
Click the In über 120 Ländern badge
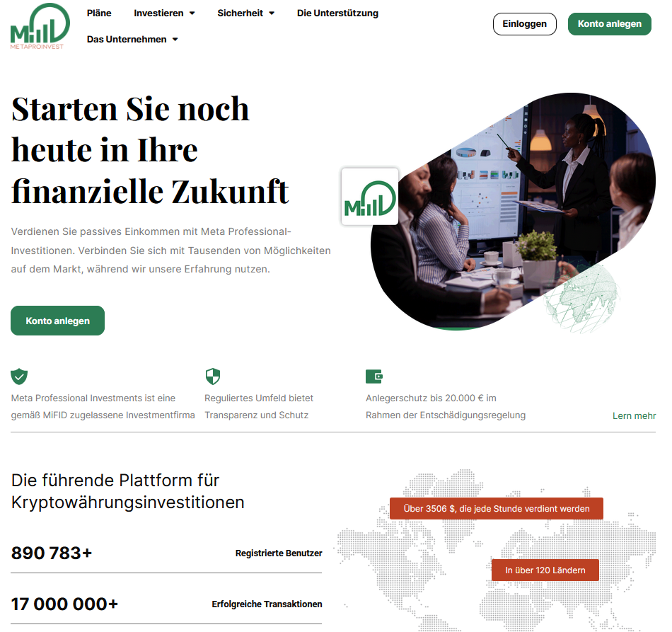click(x=545, y=570)
